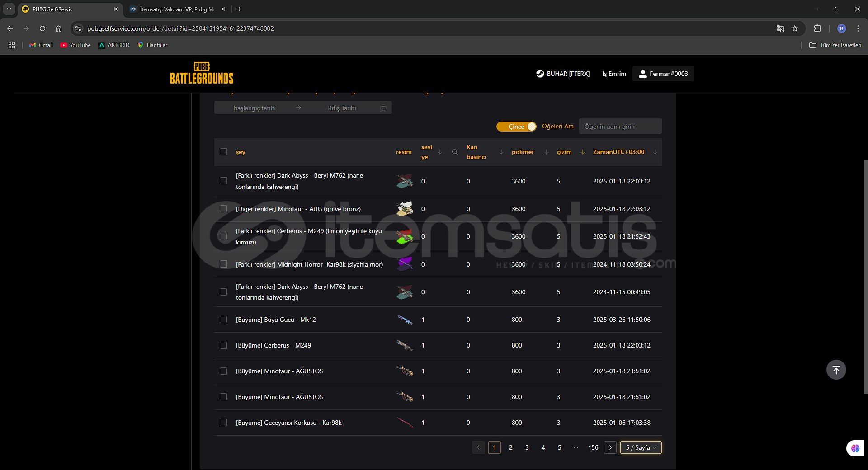This screenshot has height=470, width=868.
Task: Click the address bar URL
Action: (180, 28)
